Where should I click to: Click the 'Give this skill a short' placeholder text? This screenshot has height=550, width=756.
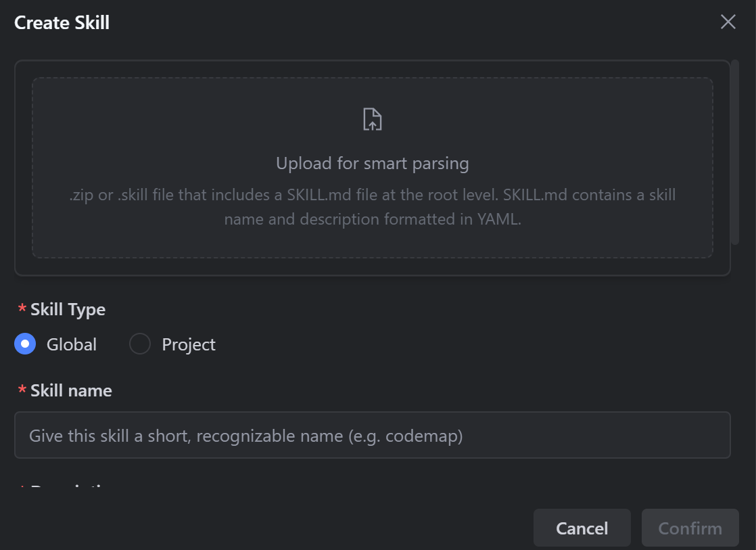246,436
